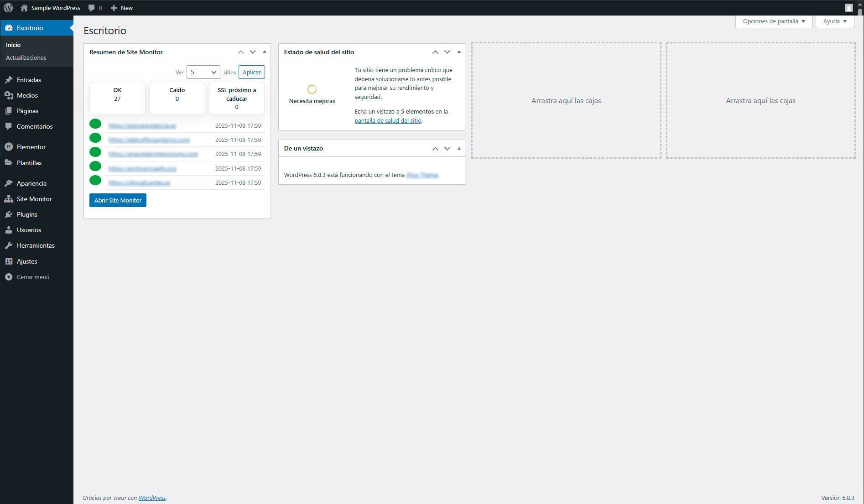Click the WordPress logo in admin bar
The width and height of the screenshot is (864, 504).
(x=8, y=8)
